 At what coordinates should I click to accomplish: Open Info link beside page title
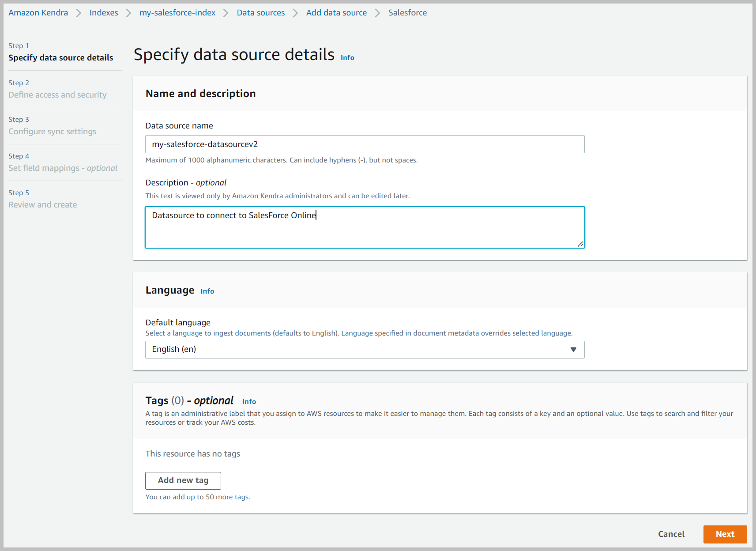pyautogui.click(x=347, y=58)
